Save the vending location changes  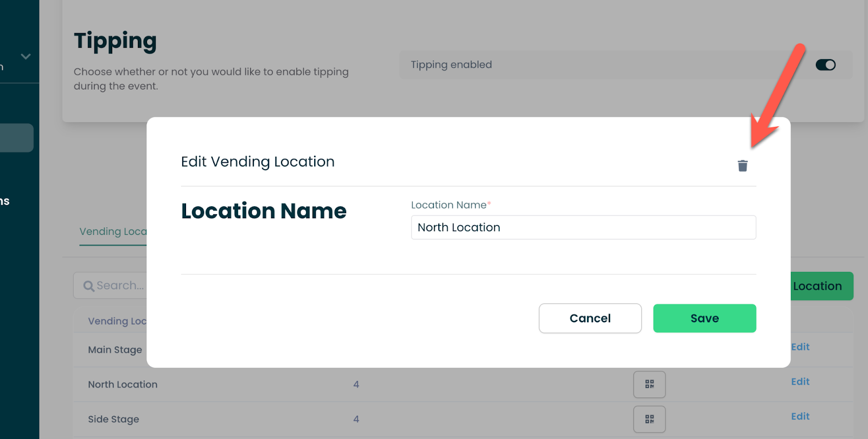(x=704, y=319)
